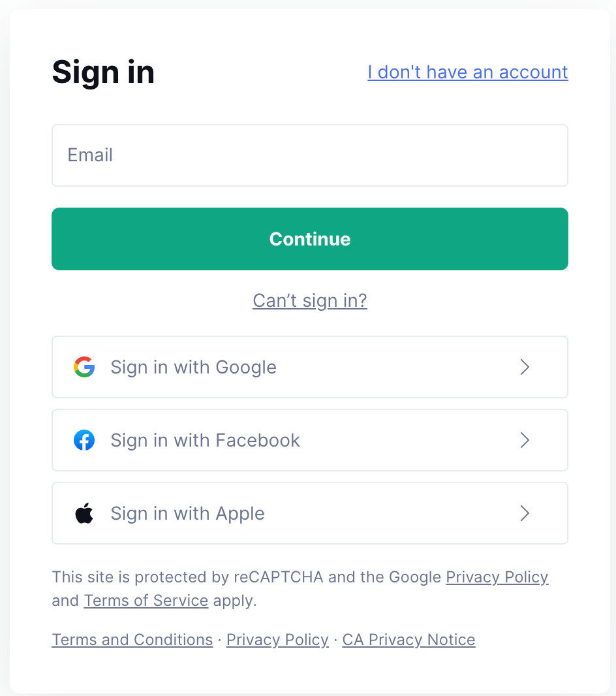616x696 pixels.
Task: Focus the Email input field
Action: [x=310, y=155]
